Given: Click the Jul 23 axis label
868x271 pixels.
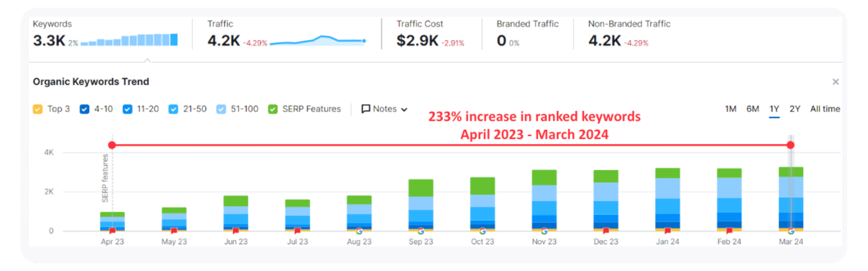Looking at the screenshot, I should [297, 242].
